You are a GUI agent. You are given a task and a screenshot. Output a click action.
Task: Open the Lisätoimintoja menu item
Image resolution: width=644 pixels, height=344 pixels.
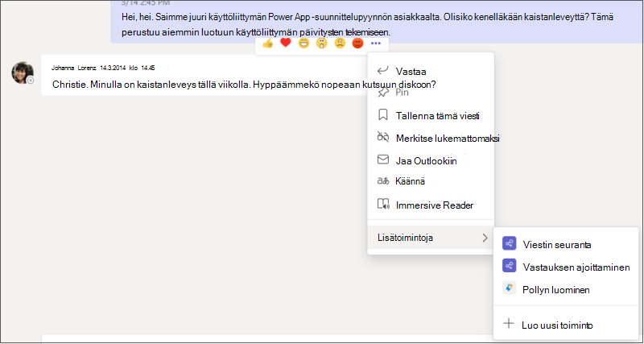tap(431, 238)
